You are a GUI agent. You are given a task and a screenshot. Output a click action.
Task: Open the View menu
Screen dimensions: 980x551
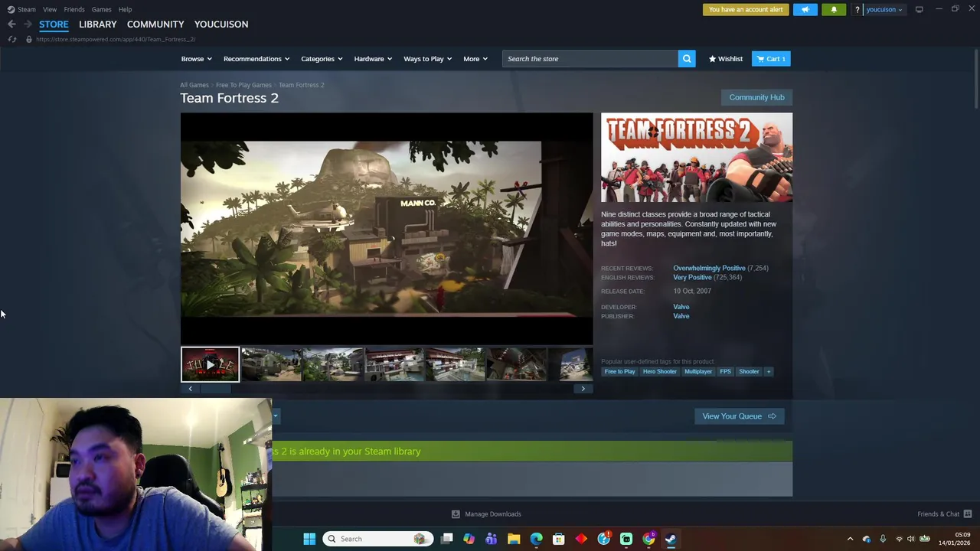click(x=50, y=9)
